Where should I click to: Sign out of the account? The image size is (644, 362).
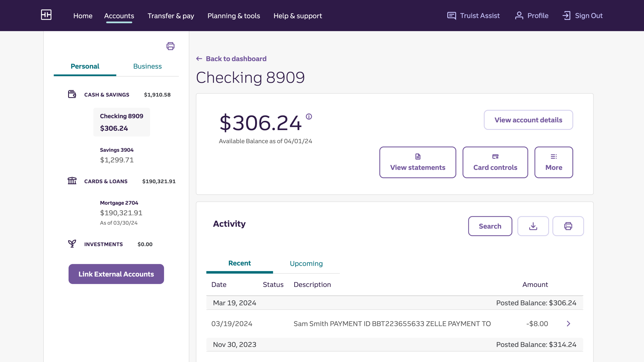coord(582,15)
